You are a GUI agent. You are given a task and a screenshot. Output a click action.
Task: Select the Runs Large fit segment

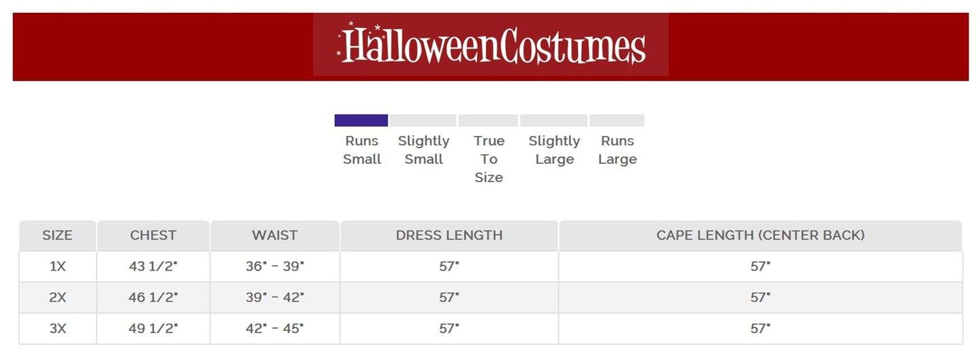pos(617,120)
